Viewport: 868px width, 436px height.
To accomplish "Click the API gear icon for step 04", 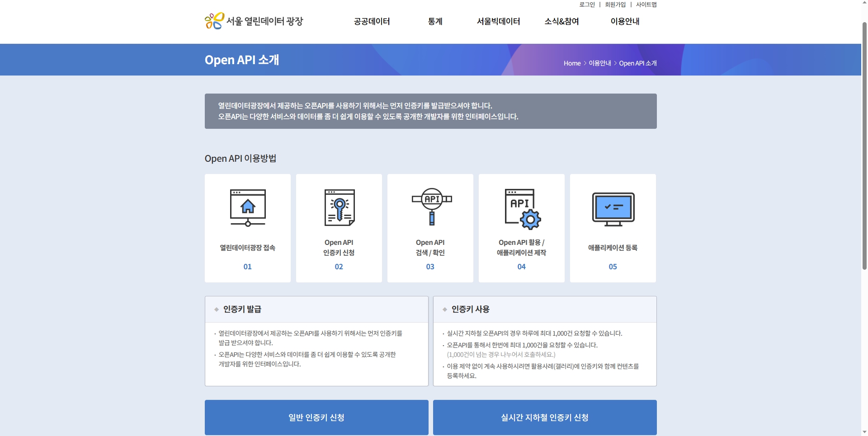I will point(522,209).
